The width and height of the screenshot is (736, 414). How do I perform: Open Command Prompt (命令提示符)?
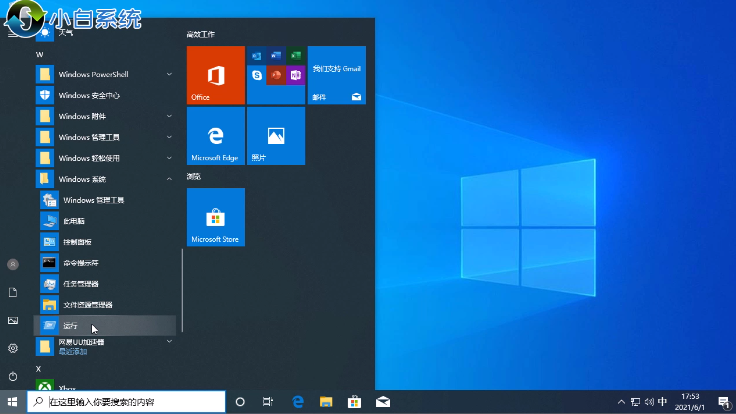80,262
